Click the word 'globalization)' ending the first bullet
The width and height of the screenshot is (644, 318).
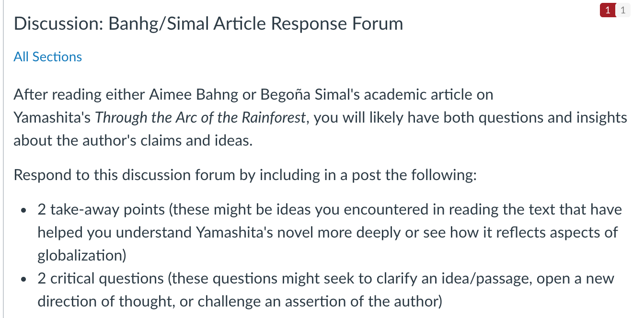(82, 256)
